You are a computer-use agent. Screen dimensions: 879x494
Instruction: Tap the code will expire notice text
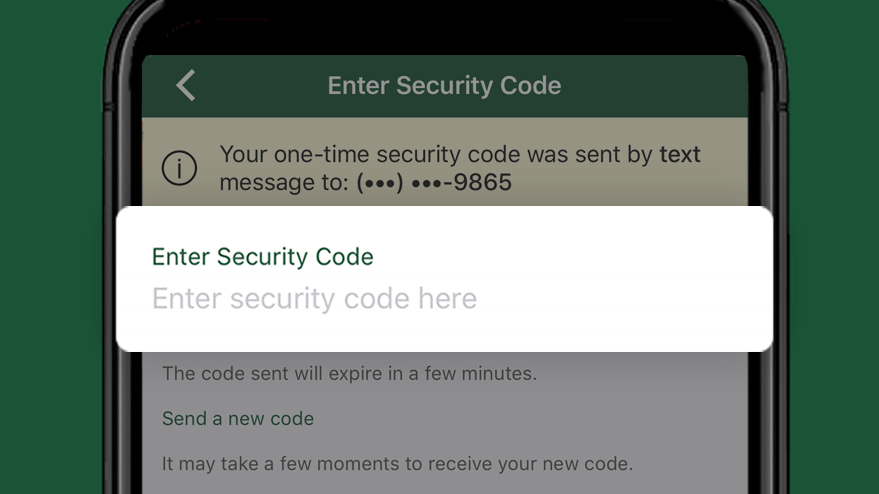tap(349, 373)
